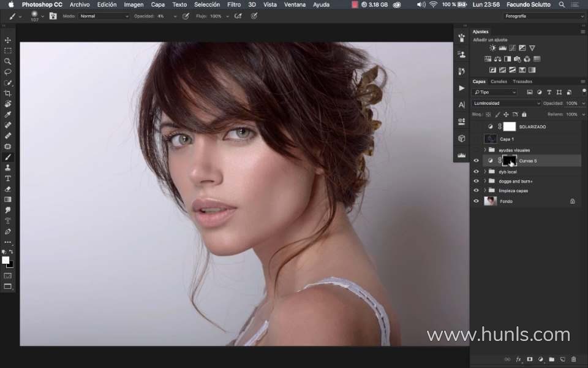Open the Modo Normal blend dropdown
Image resolution: width=588 pixels, height=368 pixels.
[x=104, y=16]
